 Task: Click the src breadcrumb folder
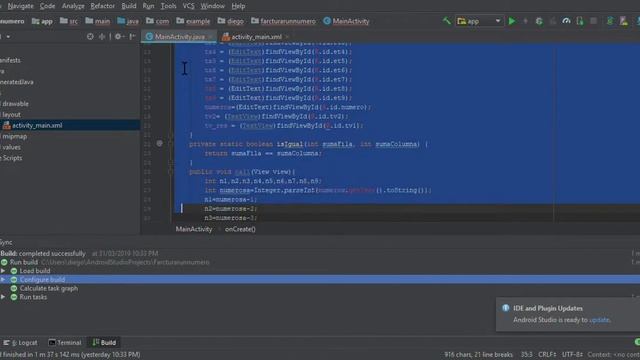point(69,21)
